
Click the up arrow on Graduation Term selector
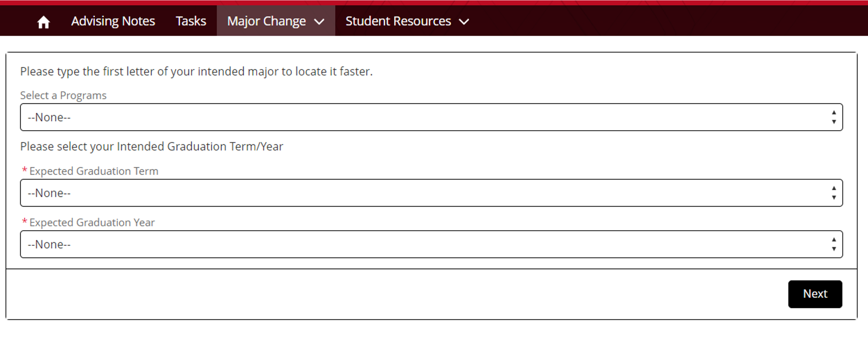coord(834,188)
